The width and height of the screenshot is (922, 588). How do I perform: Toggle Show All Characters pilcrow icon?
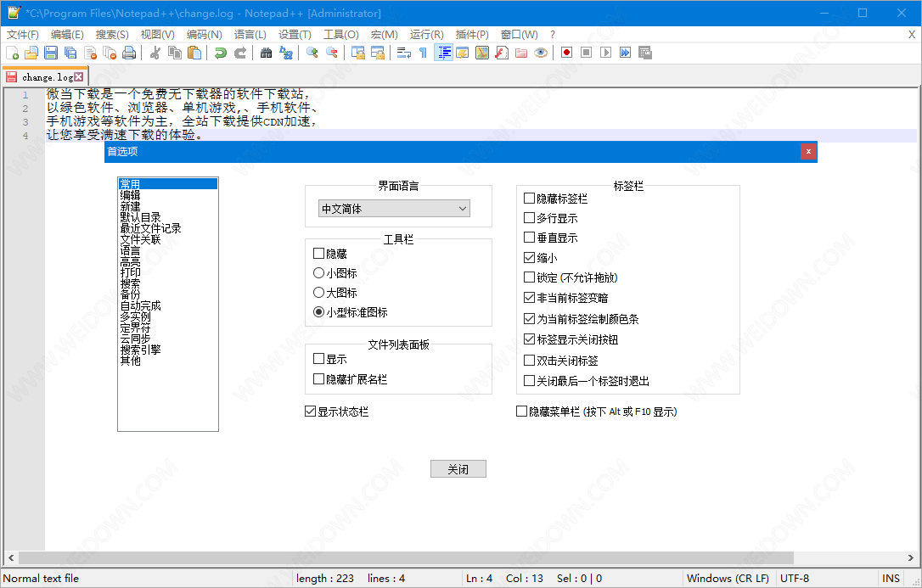pyautogui.click(x=424, y=53)
